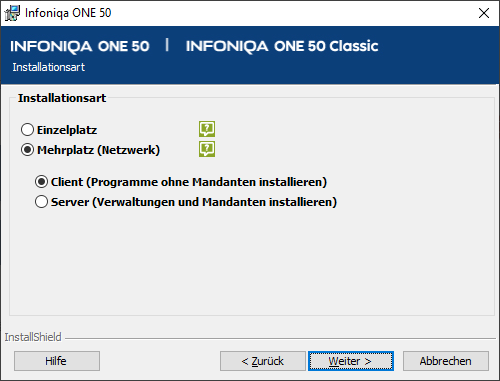The image size is (500, 381).
Task: Click the text 'Client (Programme ohne Mandanten installieren)'
Action: coord(189,182)
